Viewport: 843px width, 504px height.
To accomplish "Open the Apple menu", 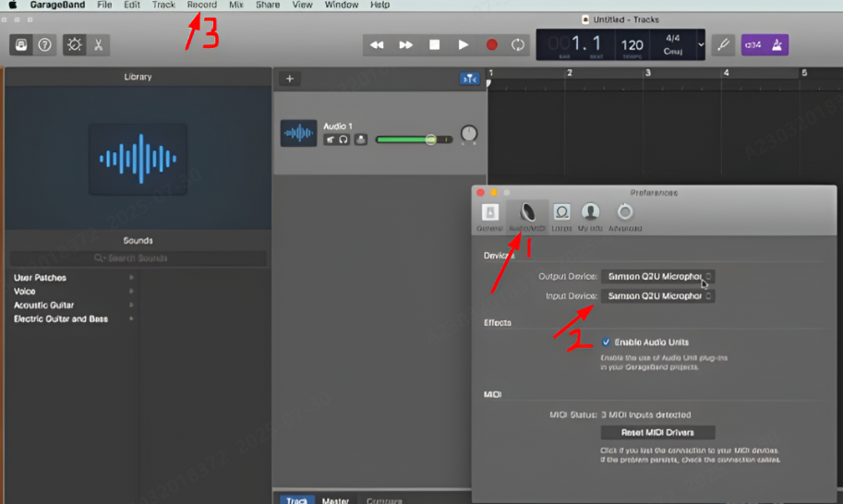I will coord(12,5).
